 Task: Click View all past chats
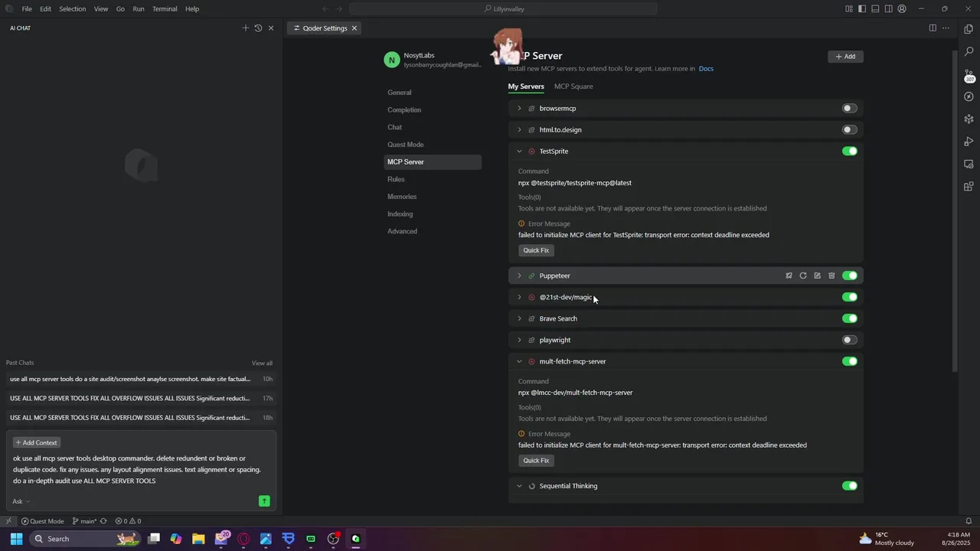tap(262, 364)
